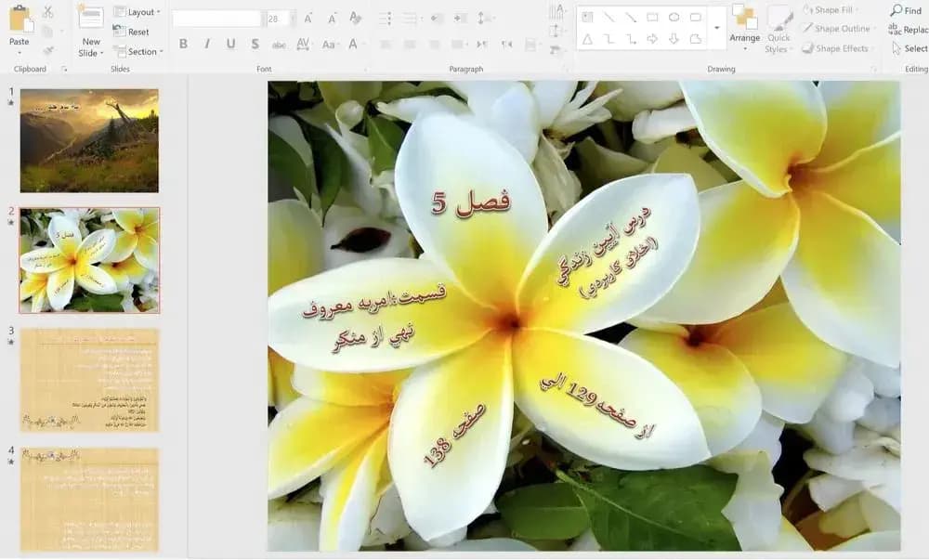Image resolution: width=929 pixels, height=560 pixels.
Task: Click the Reset slide button
Action: (x=132, y=32)
